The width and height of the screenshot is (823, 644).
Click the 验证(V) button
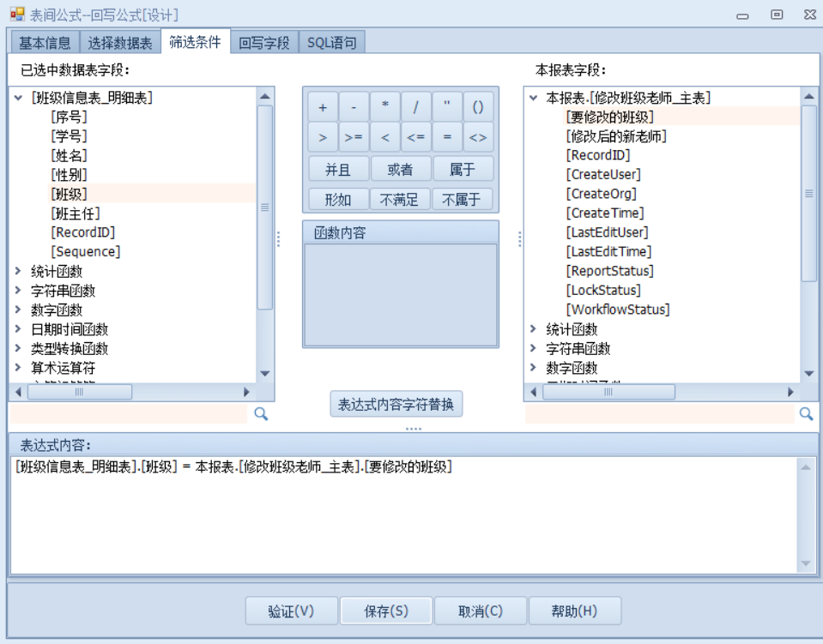click(x=291, y=611)
